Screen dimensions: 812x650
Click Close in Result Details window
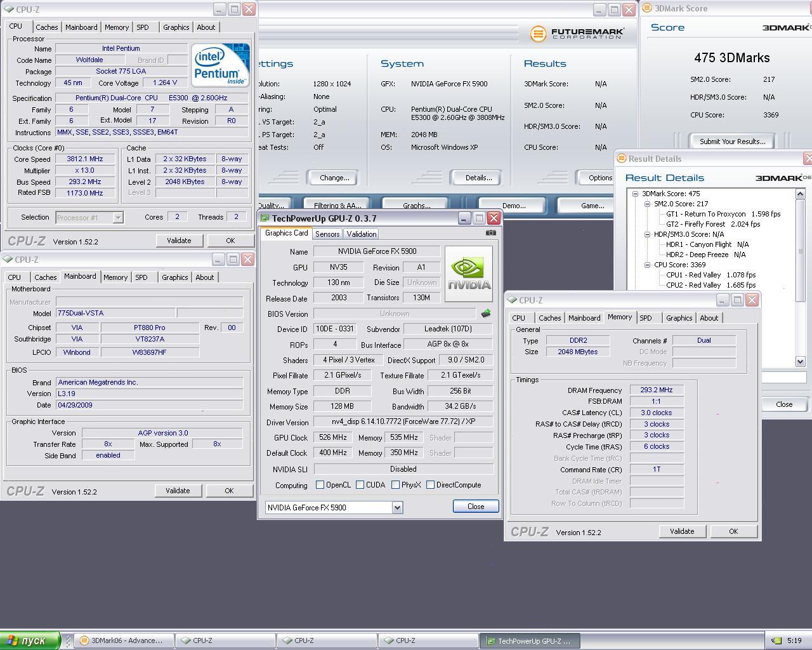(784, 404)
